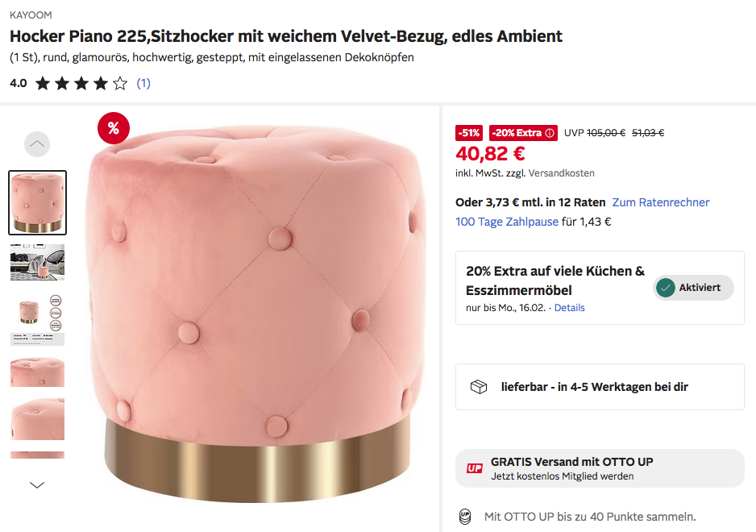Image resolution: width=756 pixels, height=532 pixels.
Task: Click the info icon on -20% Extra badge
Action: 550,133
